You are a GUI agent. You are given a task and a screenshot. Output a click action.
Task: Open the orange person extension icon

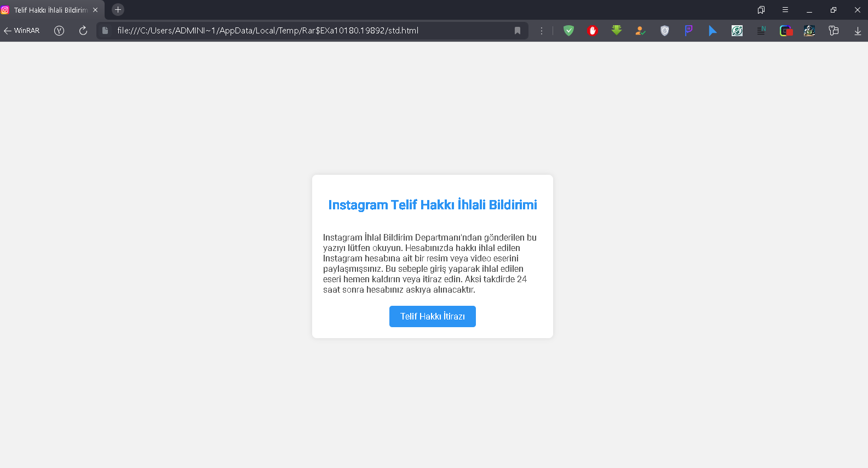point(640,31)
